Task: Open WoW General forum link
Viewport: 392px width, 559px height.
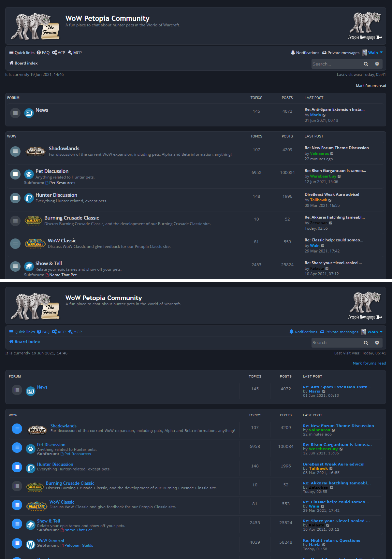Action: (51, 541)
